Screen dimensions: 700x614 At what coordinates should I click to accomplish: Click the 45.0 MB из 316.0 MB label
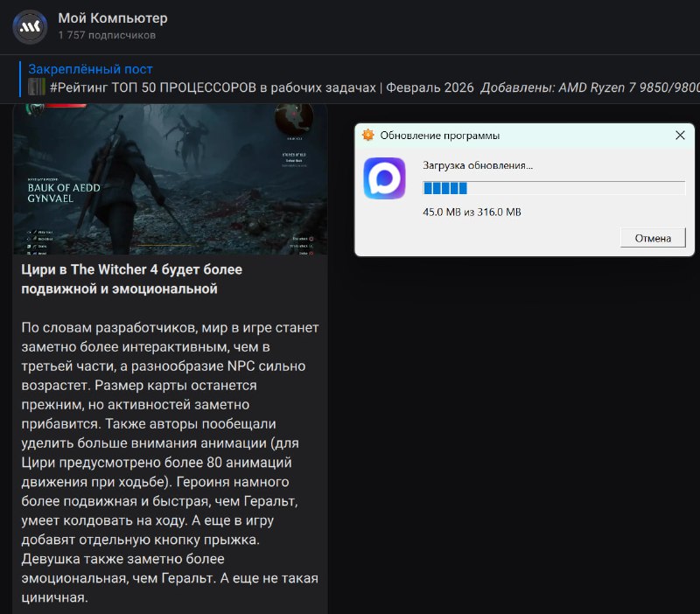tap(472, 212)
